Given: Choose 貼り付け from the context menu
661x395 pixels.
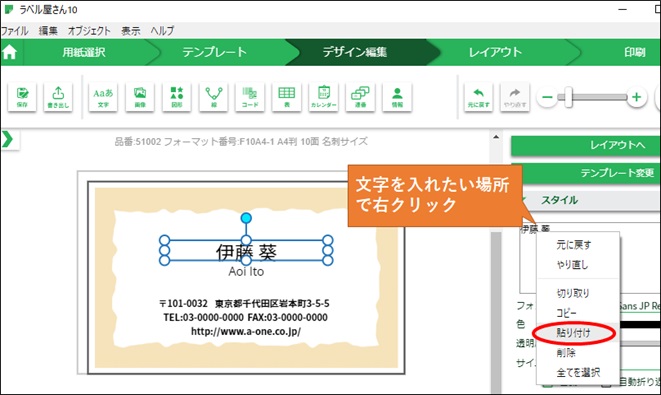Looking at the screenshot, I should 574,333.
